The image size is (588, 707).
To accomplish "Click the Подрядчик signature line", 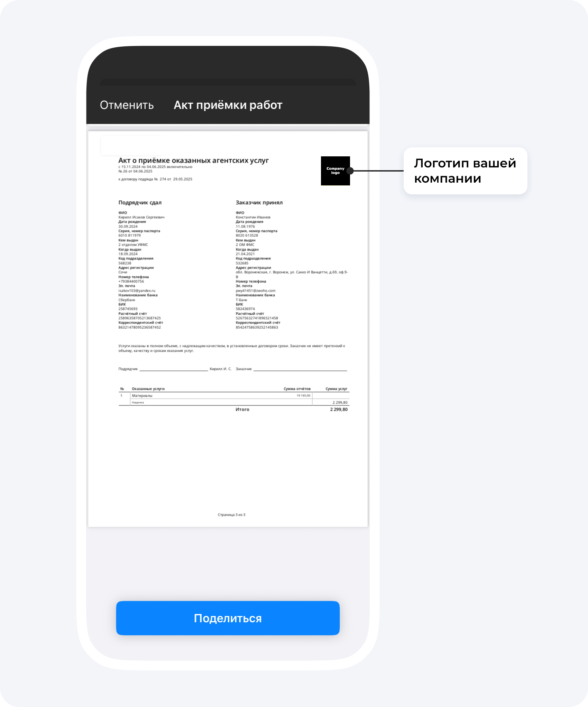I will (174, 370).
